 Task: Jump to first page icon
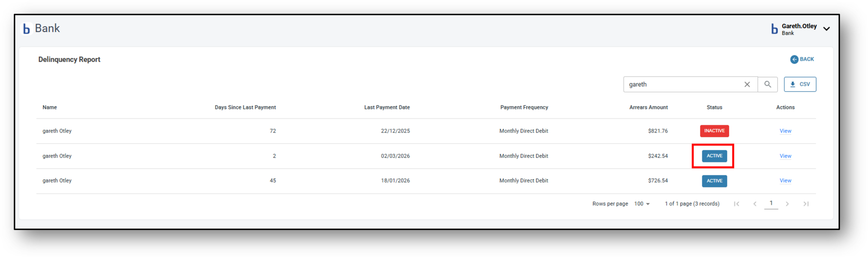[736, 204]
